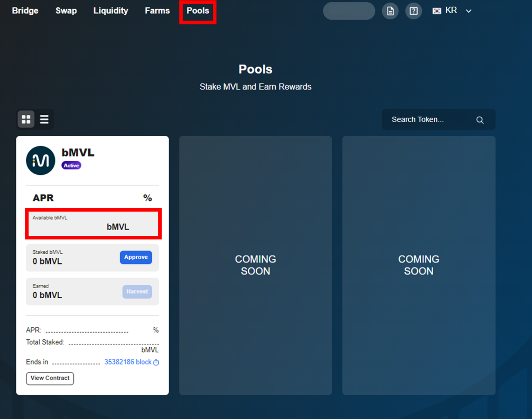This screenshot has height=419, width=532.
Task: Click the document icon in header
Action: [x=390, y=11]
